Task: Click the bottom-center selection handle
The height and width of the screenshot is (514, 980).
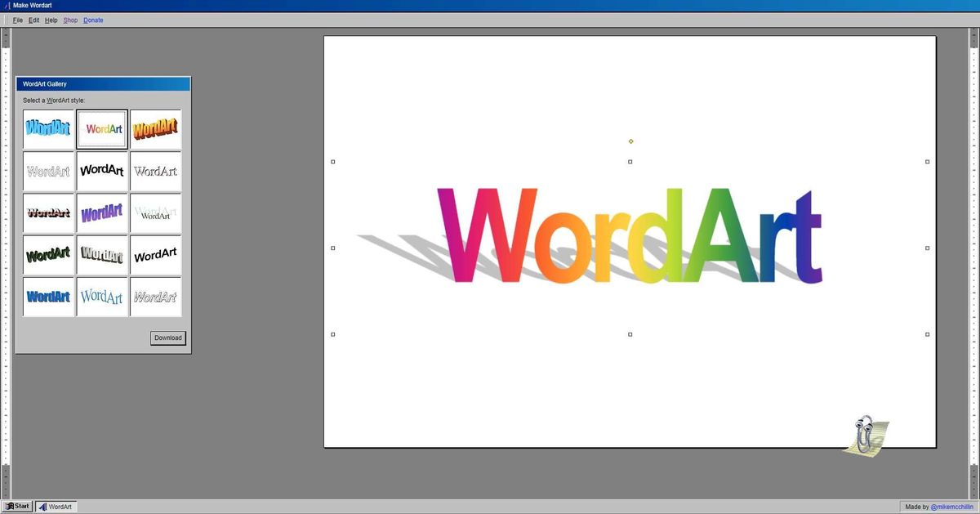Action: pyautogui.click(x=630, y=334)
